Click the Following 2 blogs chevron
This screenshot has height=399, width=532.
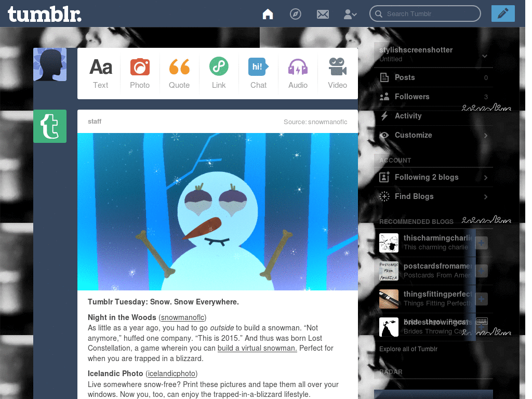tap(486, 178)
